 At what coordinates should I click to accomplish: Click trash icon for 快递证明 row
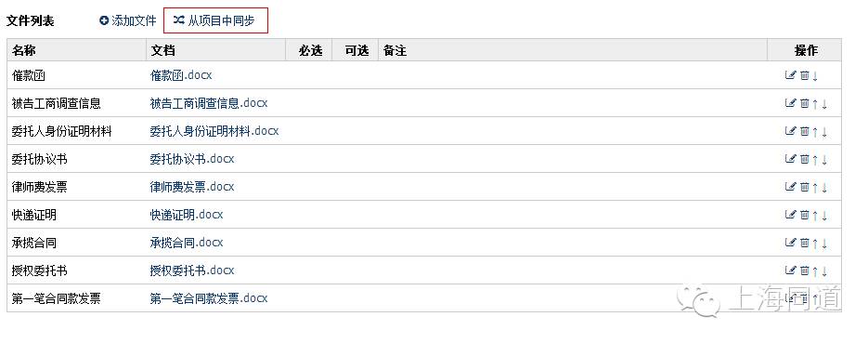coord(804,215)
